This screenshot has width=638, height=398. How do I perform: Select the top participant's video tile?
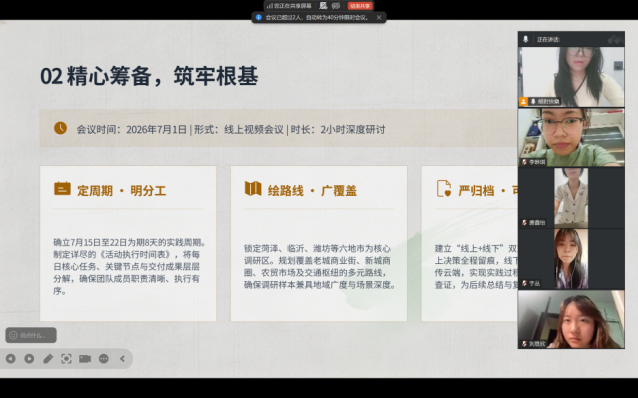coord(571,77)
